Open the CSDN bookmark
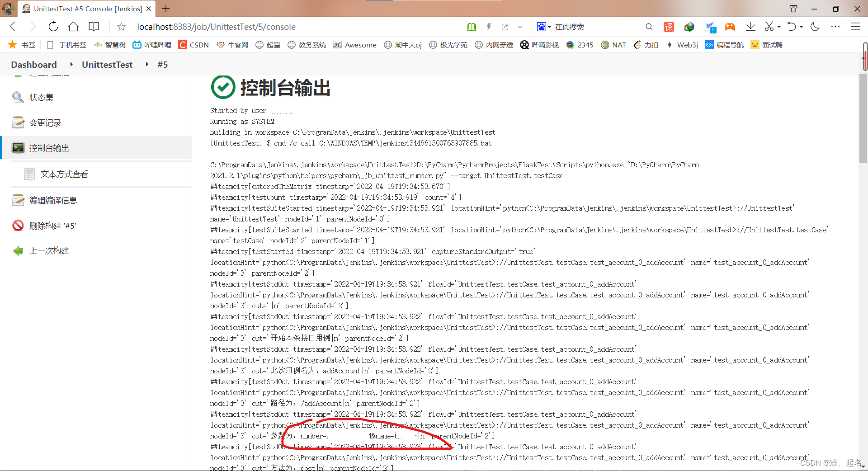This screenshot has height=471, width=868. coord(193,45)
